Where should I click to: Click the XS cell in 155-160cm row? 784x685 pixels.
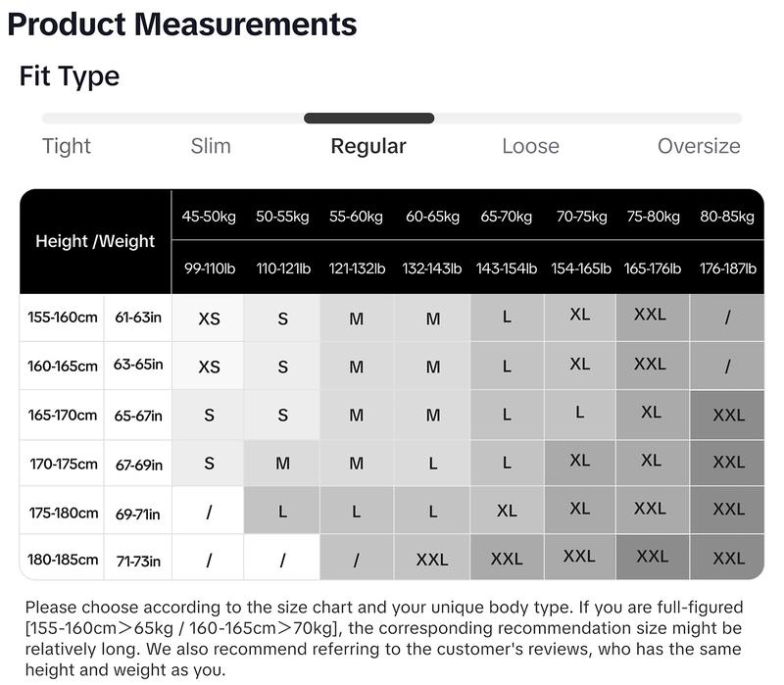click(209, 318)
